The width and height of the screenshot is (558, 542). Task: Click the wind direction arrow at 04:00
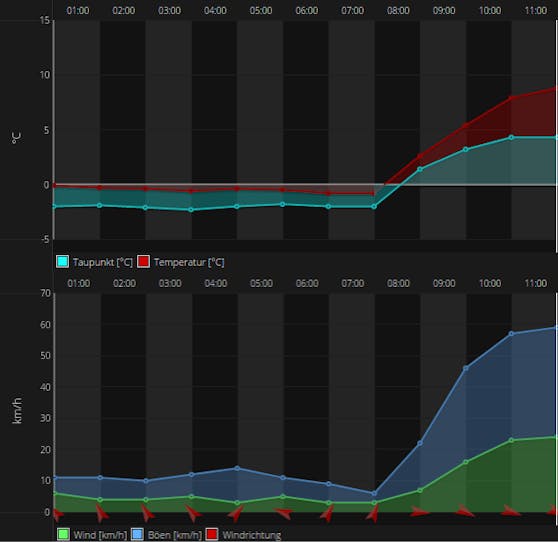pos(236,513)
